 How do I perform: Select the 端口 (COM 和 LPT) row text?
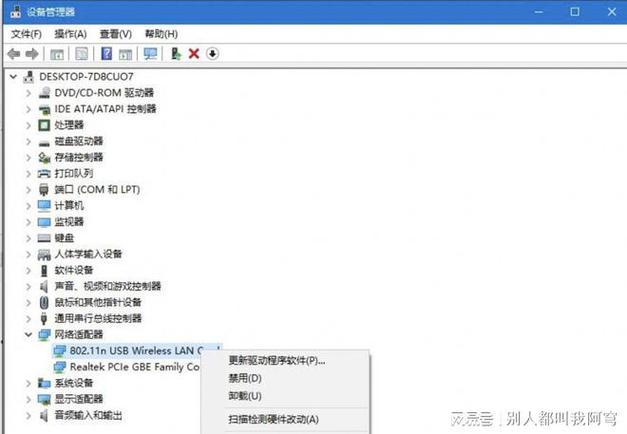point(97,190)
